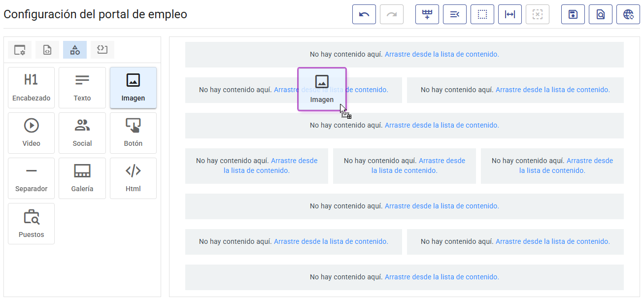Screen dimensions: 644x302
Task: Activate the dashed selection toolbar icon
Action: [482, 14]
